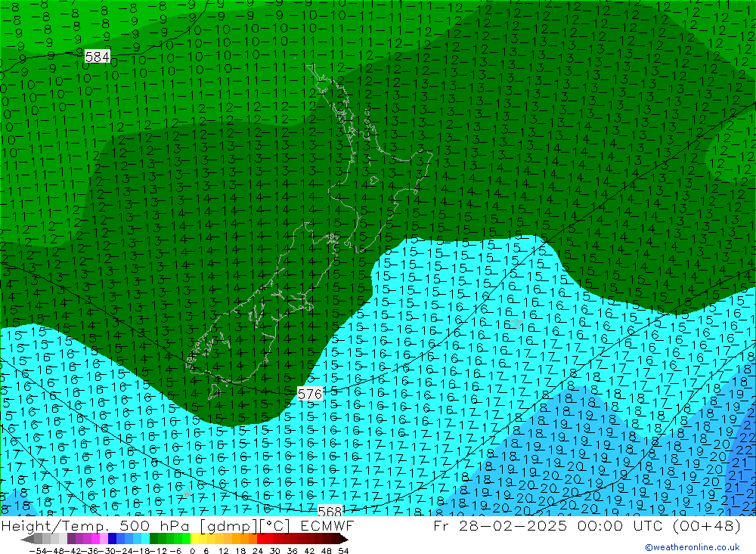Image resolution: width=756 pixels, height=554 pixels.
Task: Click the orange legend swatch above 18
Action: click(244, 538)
